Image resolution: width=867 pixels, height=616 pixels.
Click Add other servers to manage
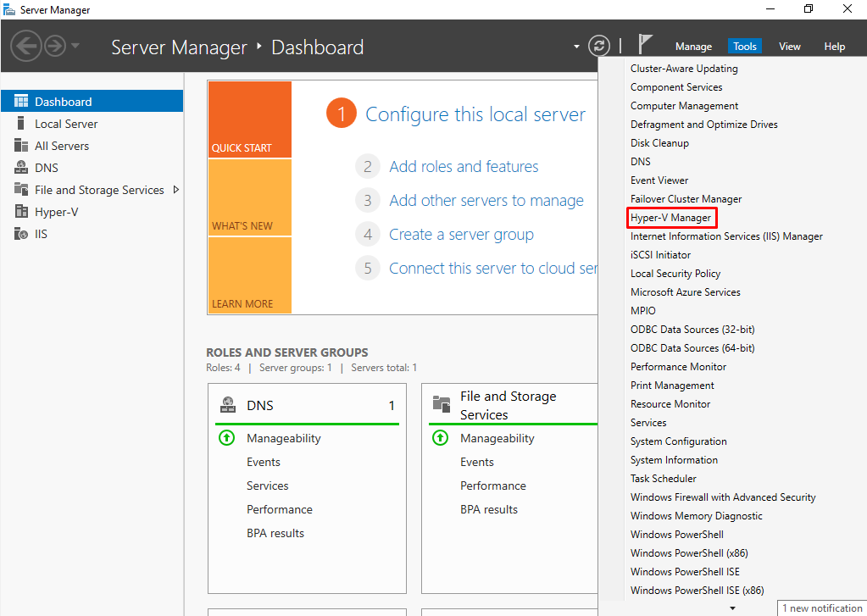tap(486, 200)
